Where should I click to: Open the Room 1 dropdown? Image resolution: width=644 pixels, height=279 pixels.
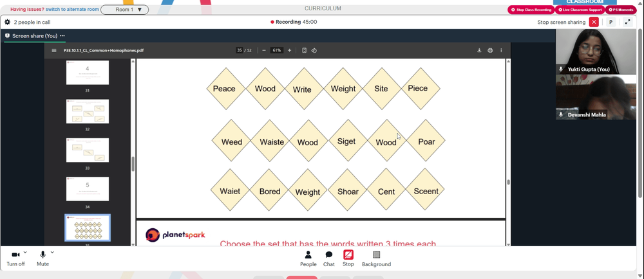click(x=124, y=10)
